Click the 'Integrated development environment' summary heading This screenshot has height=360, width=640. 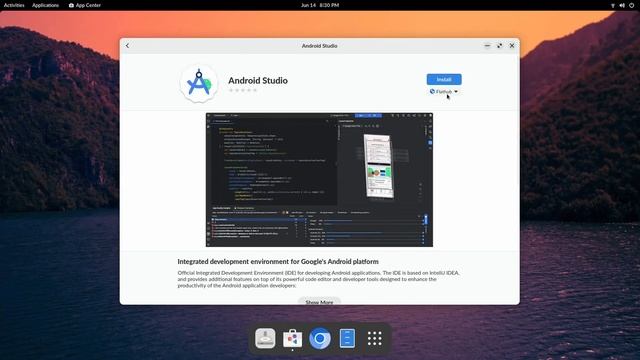tap(278, 261)
